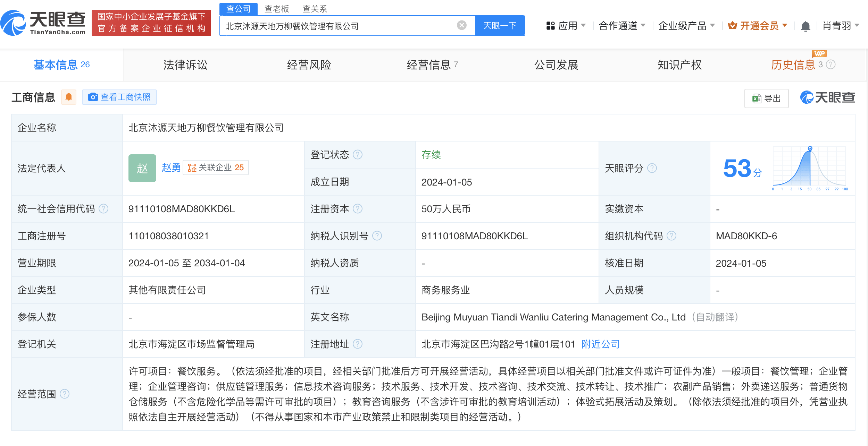Click the help icon next to 经营范围
This screenshot has height=446, width=868.
pos(65,394)
